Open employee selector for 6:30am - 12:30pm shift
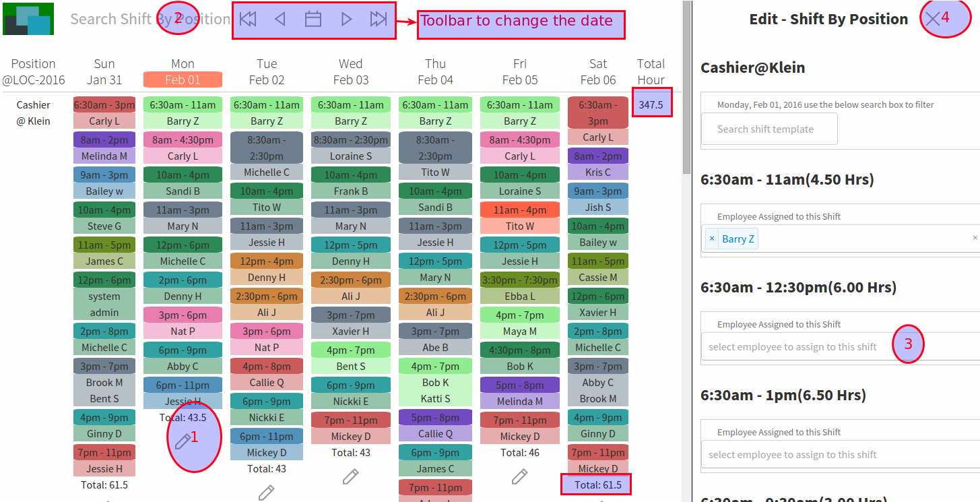The height and width of the screenshot is (502, 980). pyautogui.click(x=795, y=347)
